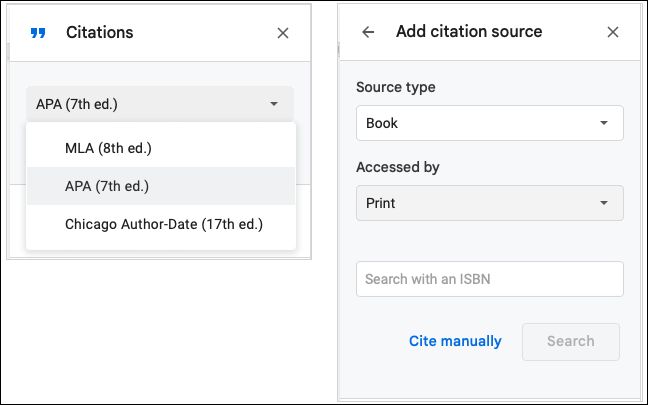Go back using the left arrow icon
The image size is (648, 405).
tap(368, 32)
